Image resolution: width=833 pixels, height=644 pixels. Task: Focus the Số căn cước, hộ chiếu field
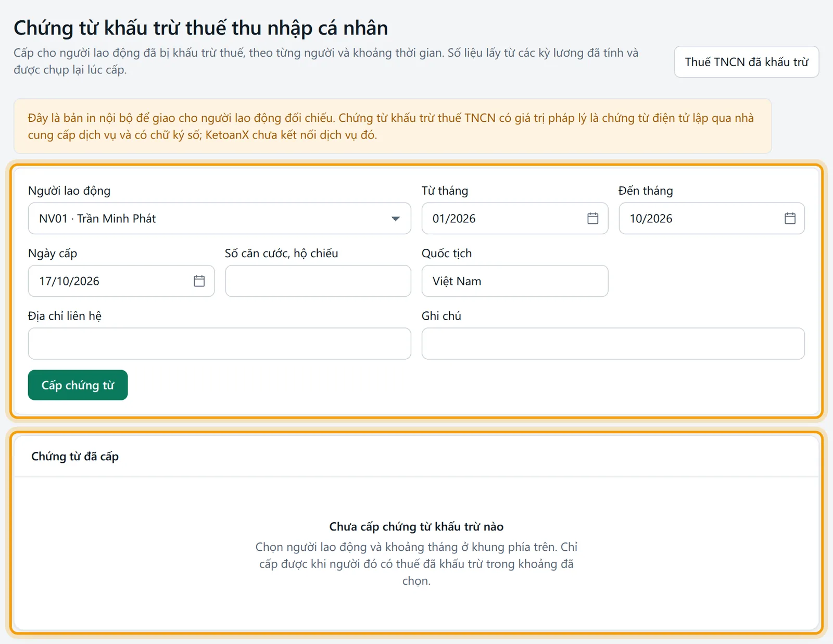tap(318, 281)
